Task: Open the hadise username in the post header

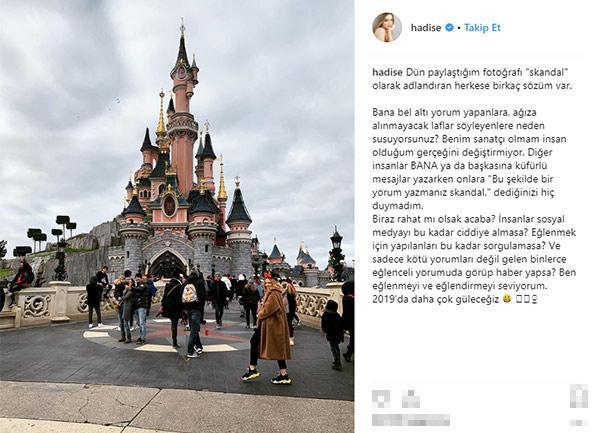Action: point(426,28)
